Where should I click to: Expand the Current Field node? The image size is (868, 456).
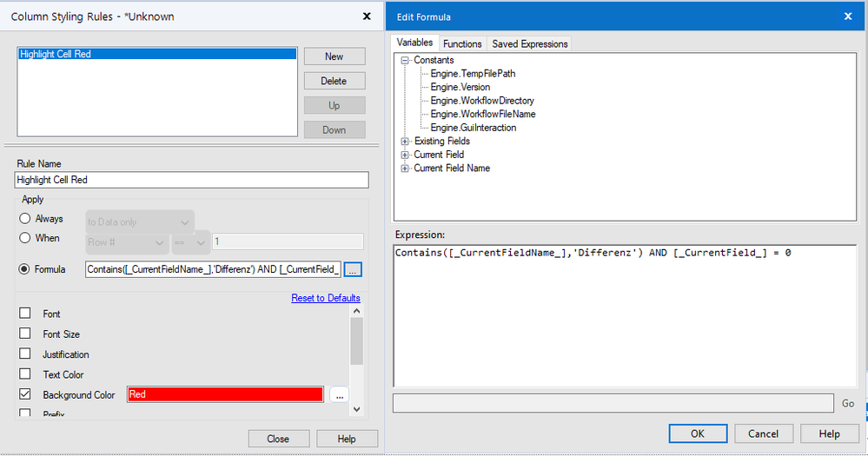click(405, 155)
